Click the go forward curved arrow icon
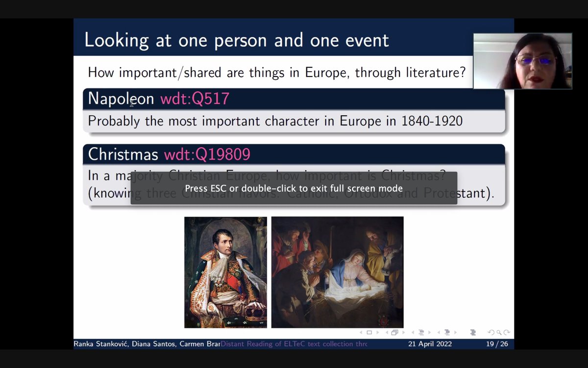 point(507,332)
